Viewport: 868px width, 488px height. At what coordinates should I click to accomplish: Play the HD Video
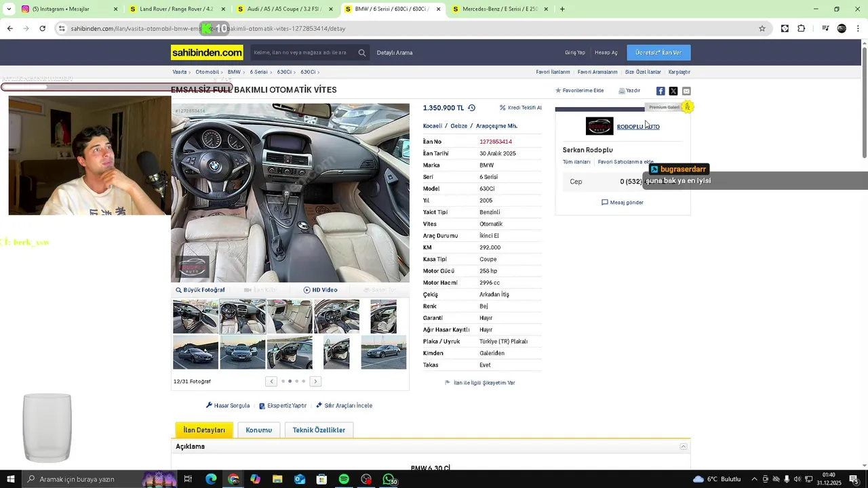click(x=320, y=290)
